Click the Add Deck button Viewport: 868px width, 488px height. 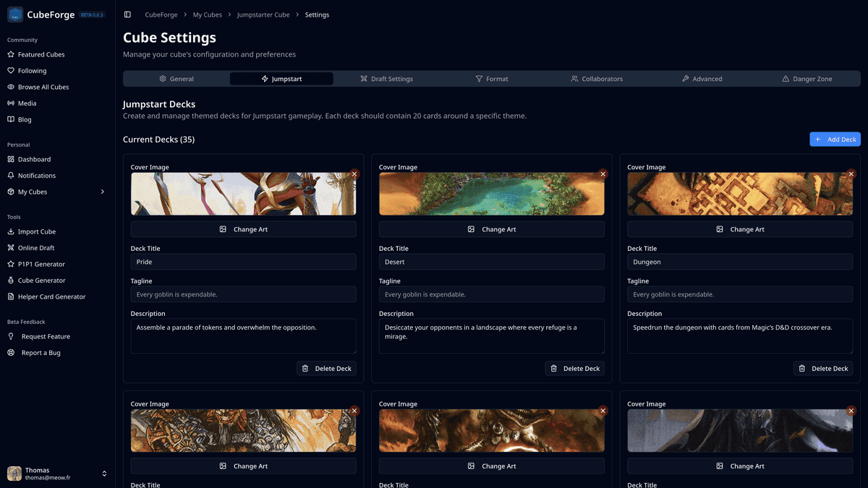pyautogui.click(x=835, y=139)
